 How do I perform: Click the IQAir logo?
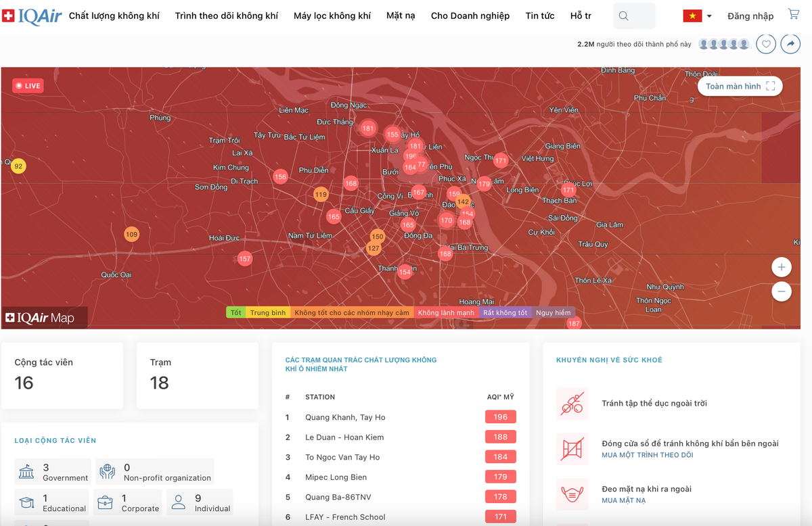[32, 15]
